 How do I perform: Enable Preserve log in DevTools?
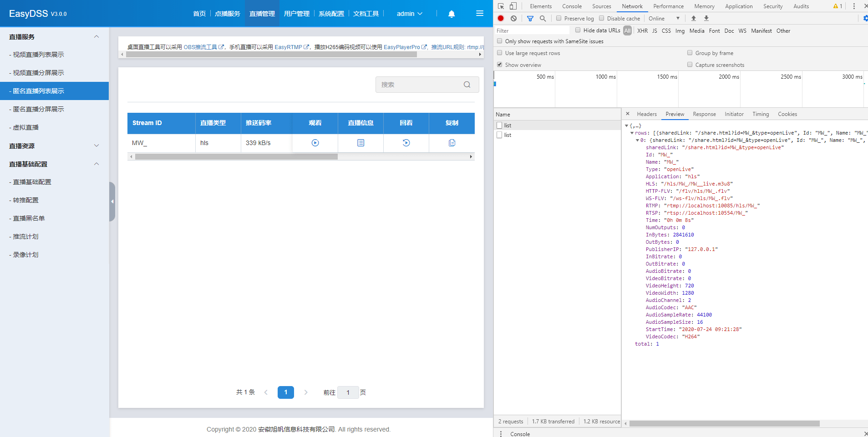(558, 18)
